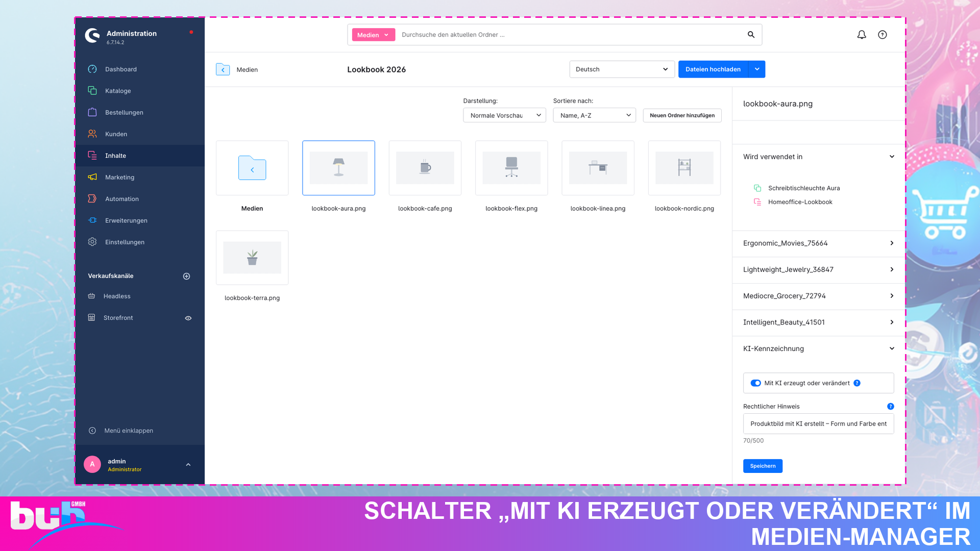Screen dimensions: 980x551
Task: Expand upload options arrow next to Dateien hochladen
Action: [757, 69]
